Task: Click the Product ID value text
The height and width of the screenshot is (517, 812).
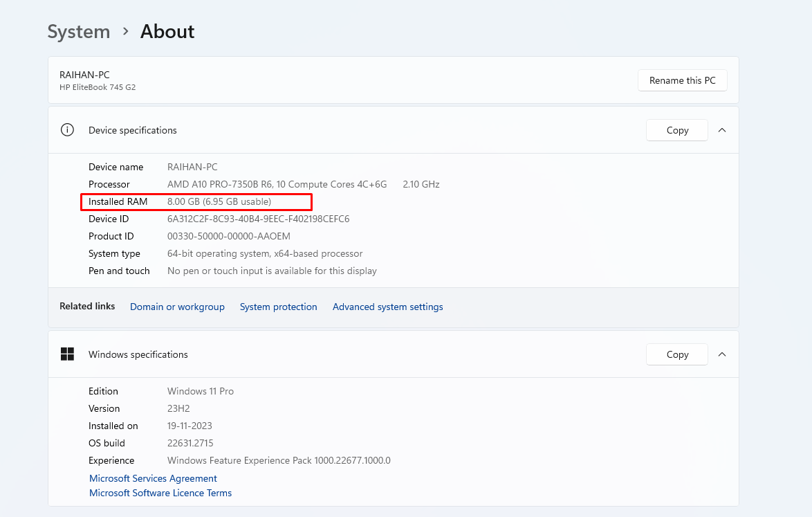Action: tap(228, 236)
